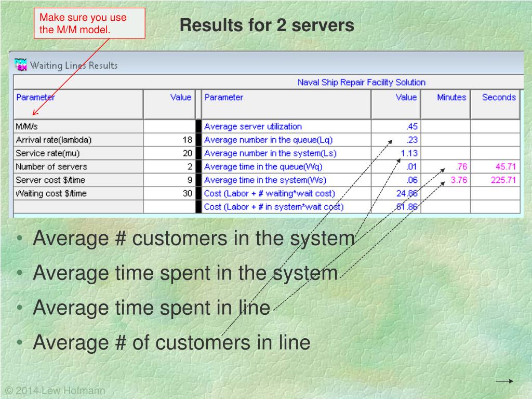The width and height of the screenshot is (532, 399).
Task: Select Wq seconds value 45.71
Action: 506,167
